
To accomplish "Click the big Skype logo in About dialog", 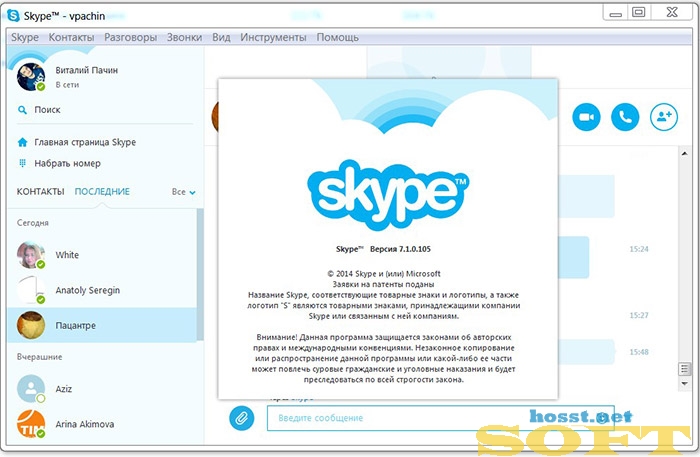I will (x=388, y=195).
